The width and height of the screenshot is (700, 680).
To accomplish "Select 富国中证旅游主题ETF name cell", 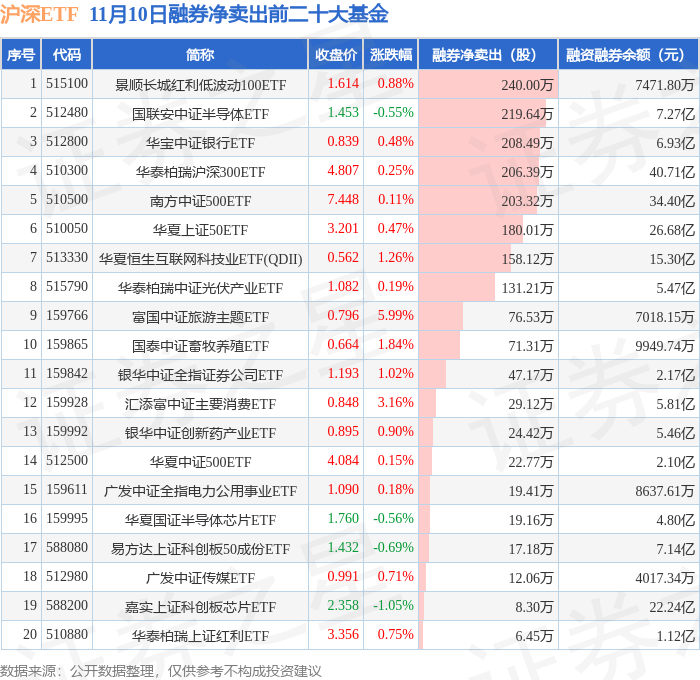I will click(x=200, y=317).
